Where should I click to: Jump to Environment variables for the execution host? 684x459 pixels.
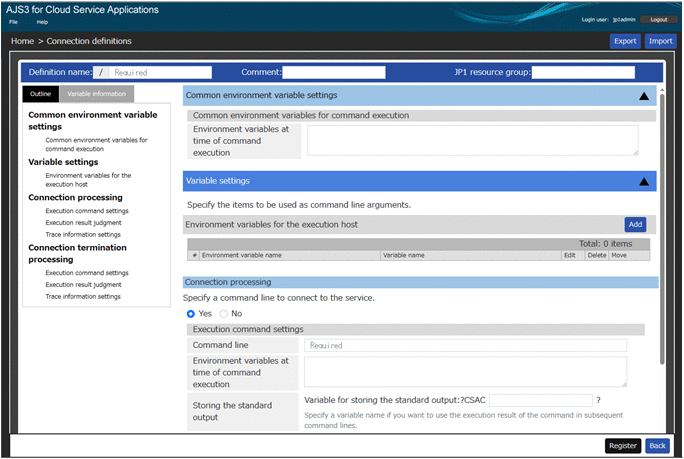(x=88, y=180)
